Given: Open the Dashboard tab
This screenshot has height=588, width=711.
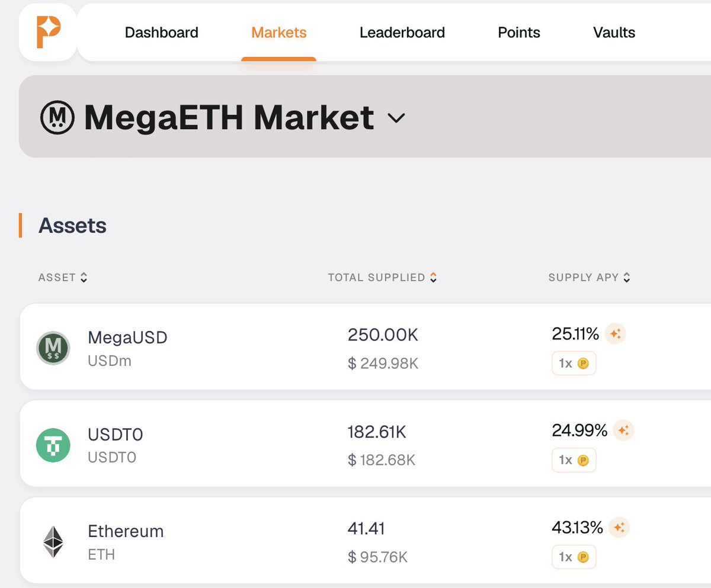Looking at the screenshot, I should click(161, 33).
